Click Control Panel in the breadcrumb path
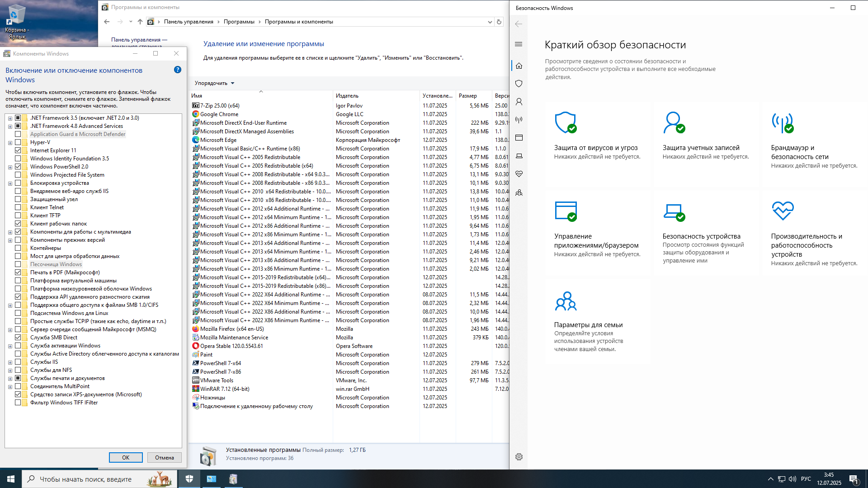This screenshot has width=868, height=488. tap(189, 22)
